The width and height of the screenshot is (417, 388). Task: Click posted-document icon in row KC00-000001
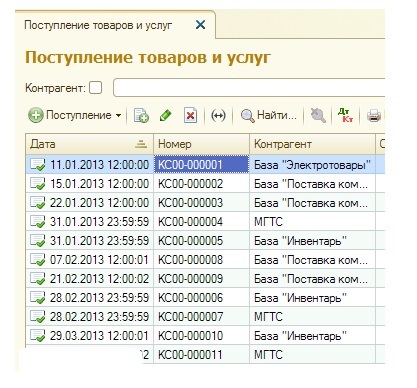point(37,165)
